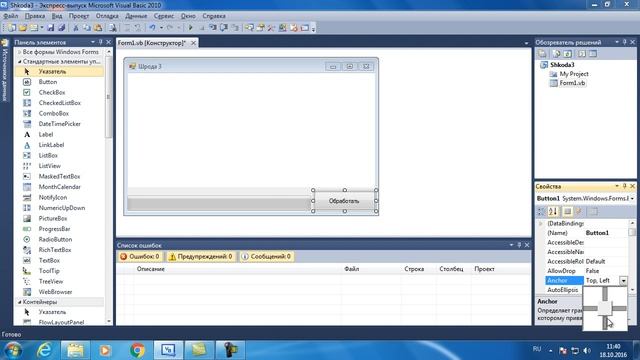The width and height of the screenshot is (640, 360).
Task: Toggle the right anchor bar in the Anchor editor
Action: [619, 308]
